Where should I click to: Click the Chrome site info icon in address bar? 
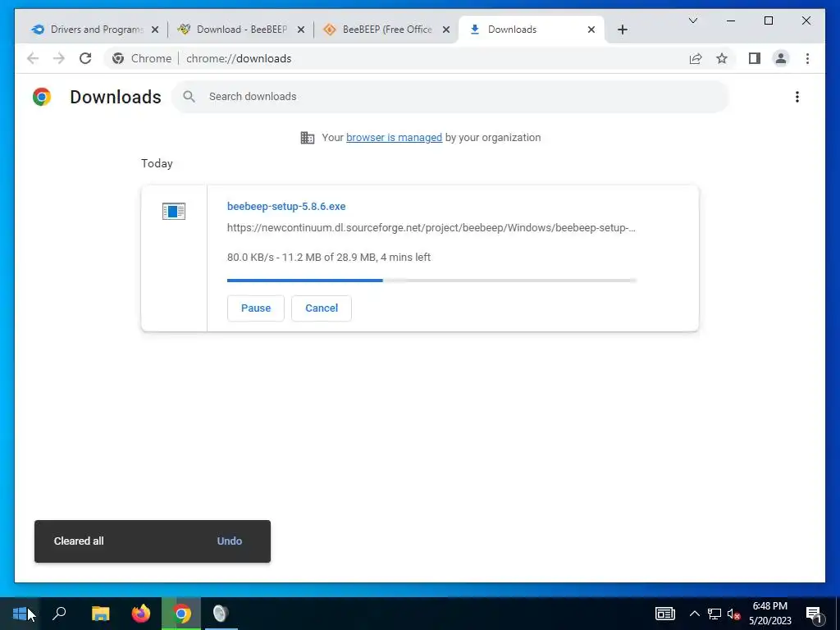(x=118, y=58)
